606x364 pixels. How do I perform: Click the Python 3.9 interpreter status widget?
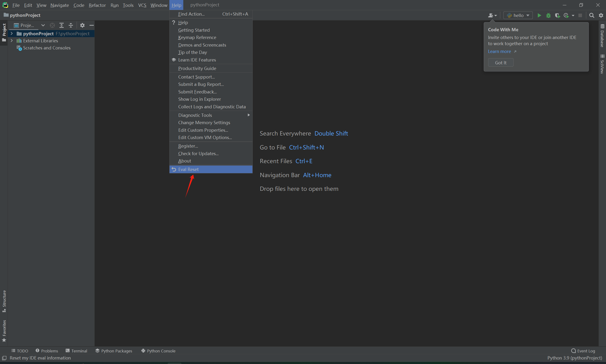pyautogui.click(x=575, y=358)
